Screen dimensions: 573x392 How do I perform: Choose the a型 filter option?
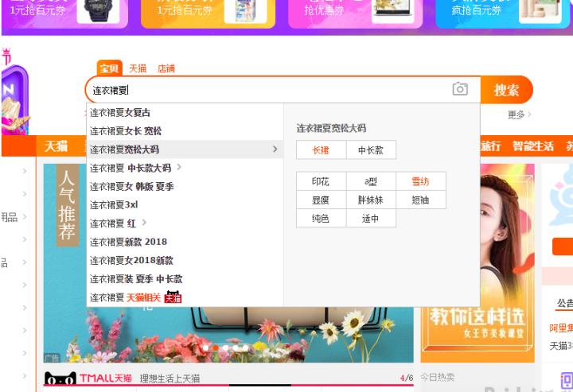click(371, 181)
